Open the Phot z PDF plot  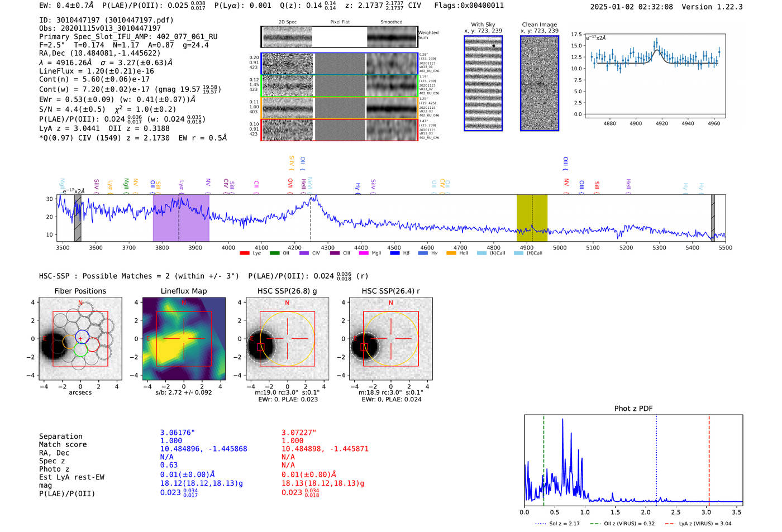633,461
